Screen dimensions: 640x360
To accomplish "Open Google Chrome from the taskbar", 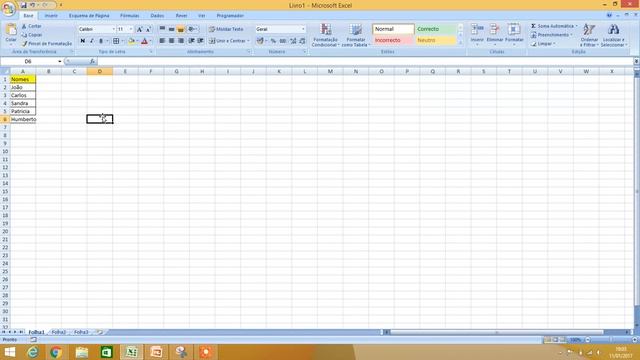I will [56, 352].
